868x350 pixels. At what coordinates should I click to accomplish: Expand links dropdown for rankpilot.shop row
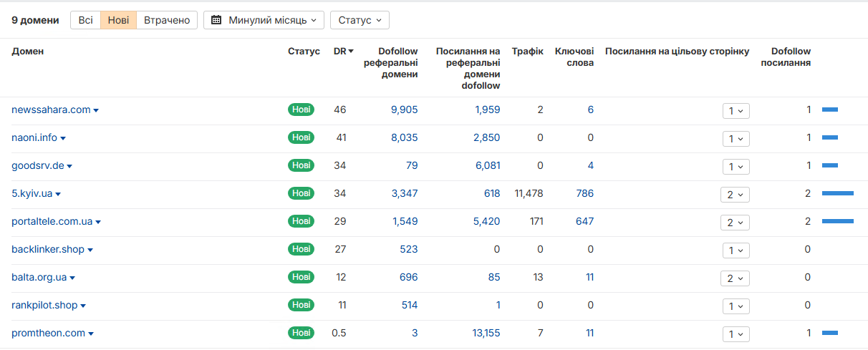(736, 306)
